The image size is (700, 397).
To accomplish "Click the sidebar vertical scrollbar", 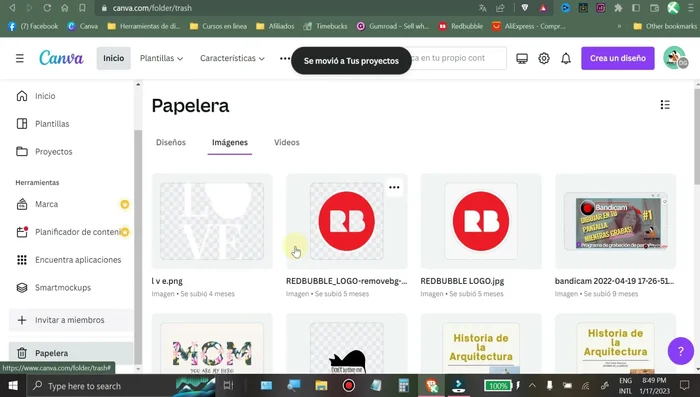I will click(138, 247).
